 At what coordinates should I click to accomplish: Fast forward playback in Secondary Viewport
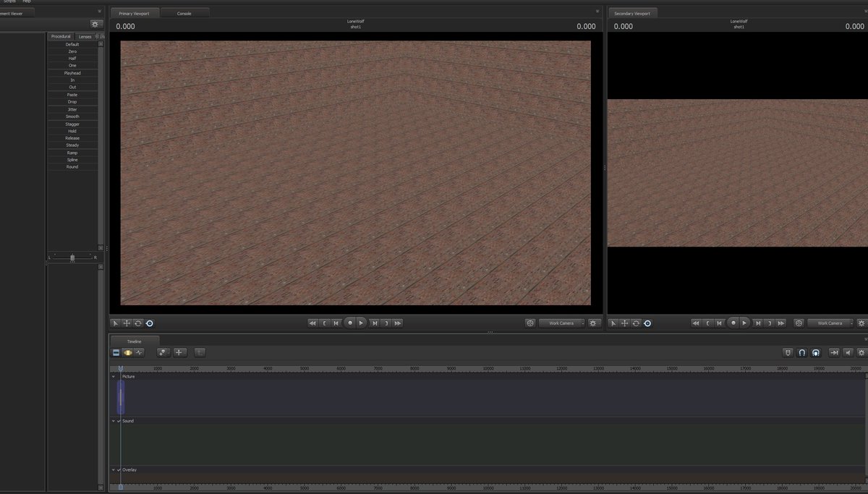point(780,323)
